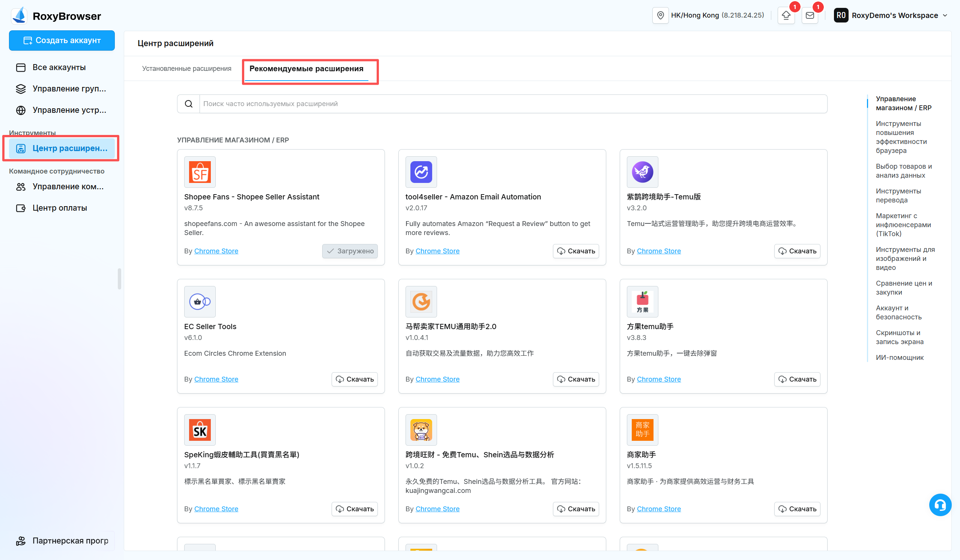Image resolution: width=960 pixels, height=560 pixels.
Task: Open Chrome Store link for Shopee Fans
Action: (x=216, y=251)
